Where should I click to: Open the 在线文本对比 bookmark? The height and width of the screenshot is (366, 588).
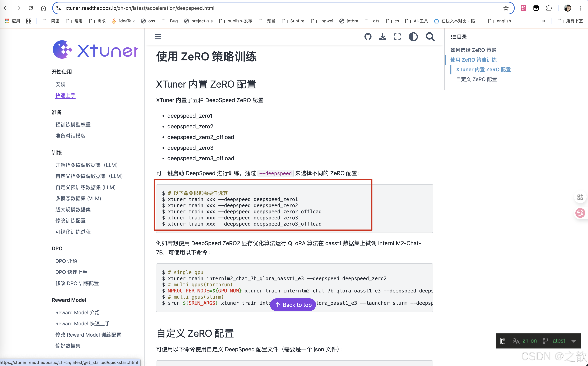tap(456, 21)
